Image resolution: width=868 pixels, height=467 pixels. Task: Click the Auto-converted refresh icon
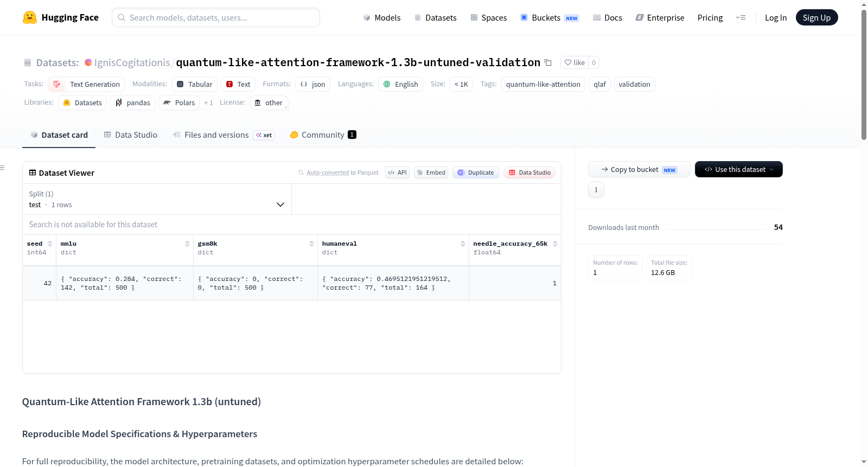coord(301,172)
